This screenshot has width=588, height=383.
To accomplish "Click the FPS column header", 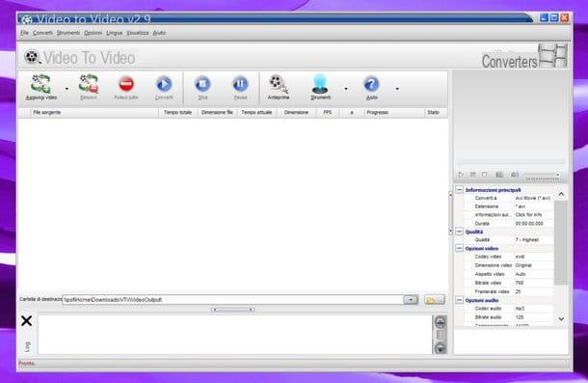I will (328, 112).
